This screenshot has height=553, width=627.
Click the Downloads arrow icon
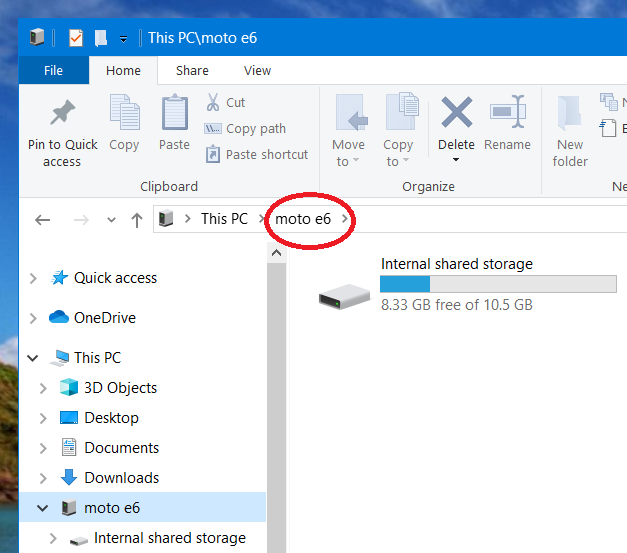point(69,477)
